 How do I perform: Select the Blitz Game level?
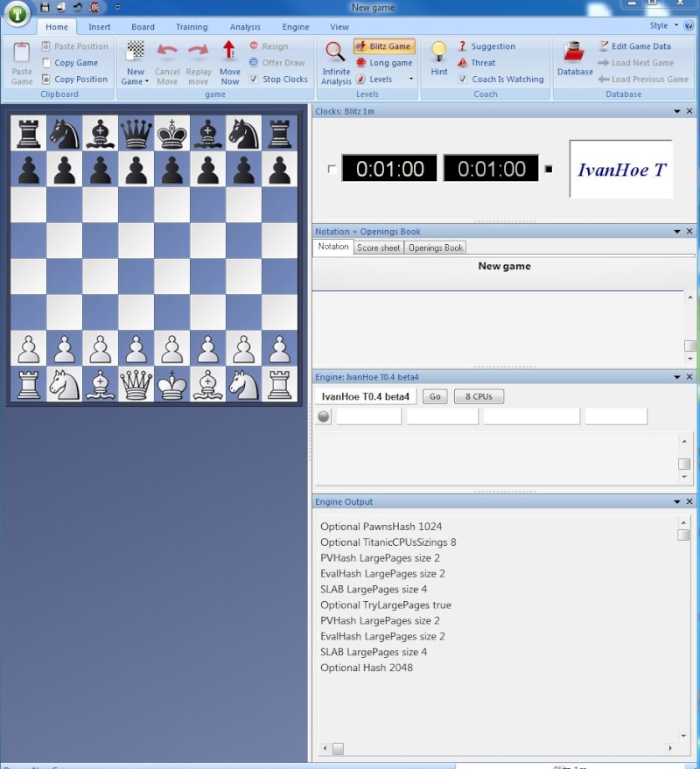pyautogui.click(x=384, y=46)
